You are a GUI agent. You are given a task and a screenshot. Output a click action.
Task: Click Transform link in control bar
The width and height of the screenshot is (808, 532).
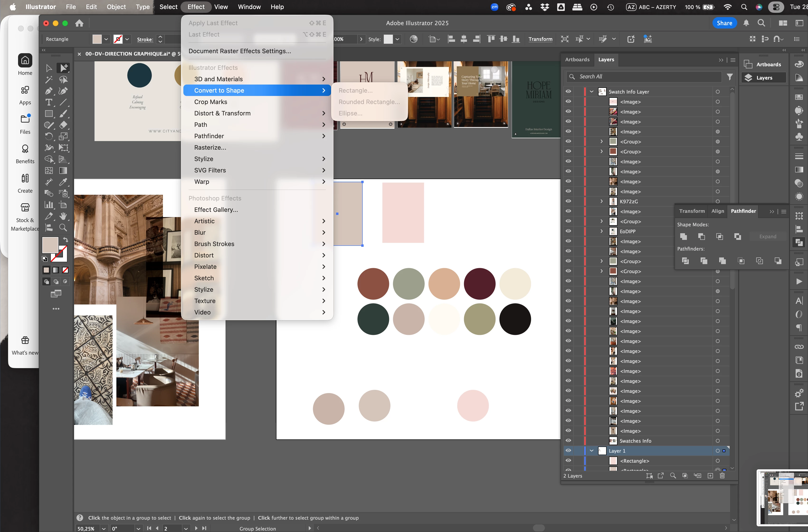[540, 39]
